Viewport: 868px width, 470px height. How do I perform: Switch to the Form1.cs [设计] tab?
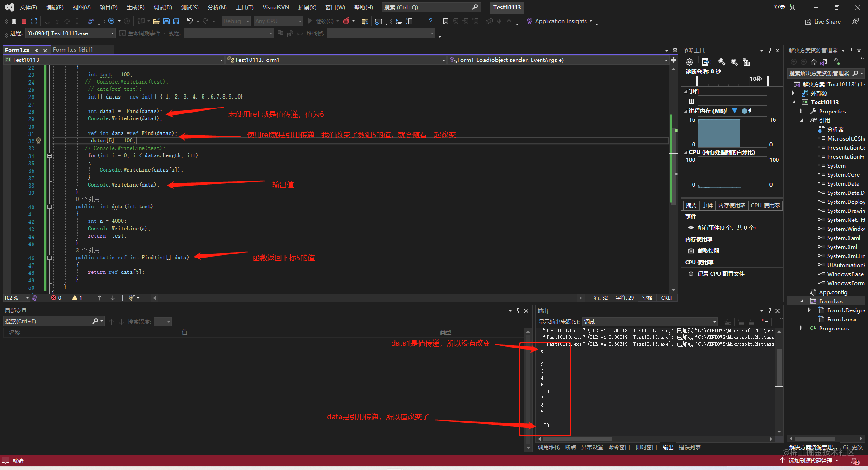point(73,50)
